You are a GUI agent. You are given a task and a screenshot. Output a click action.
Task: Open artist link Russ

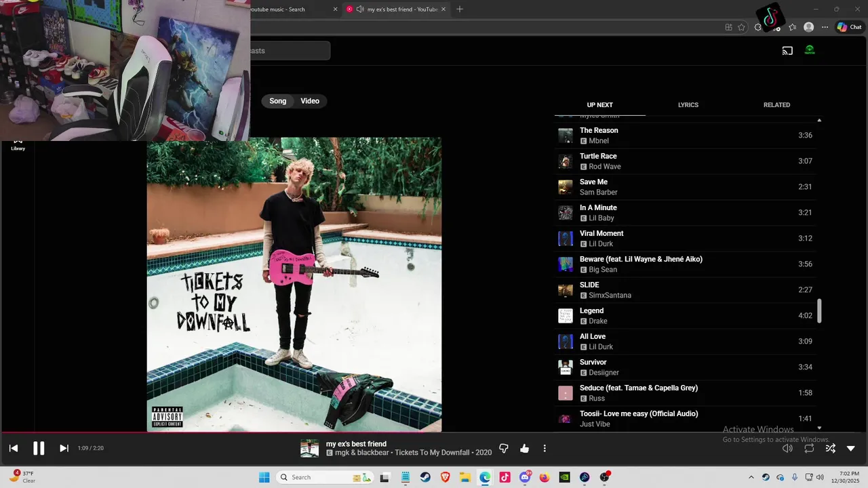click(x=597, y=399)
